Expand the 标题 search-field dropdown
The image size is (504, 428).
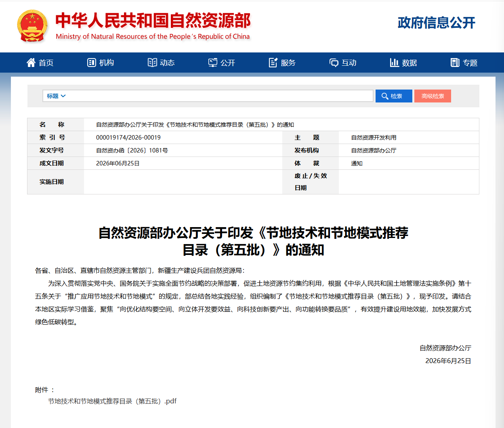tap(56, 96)
